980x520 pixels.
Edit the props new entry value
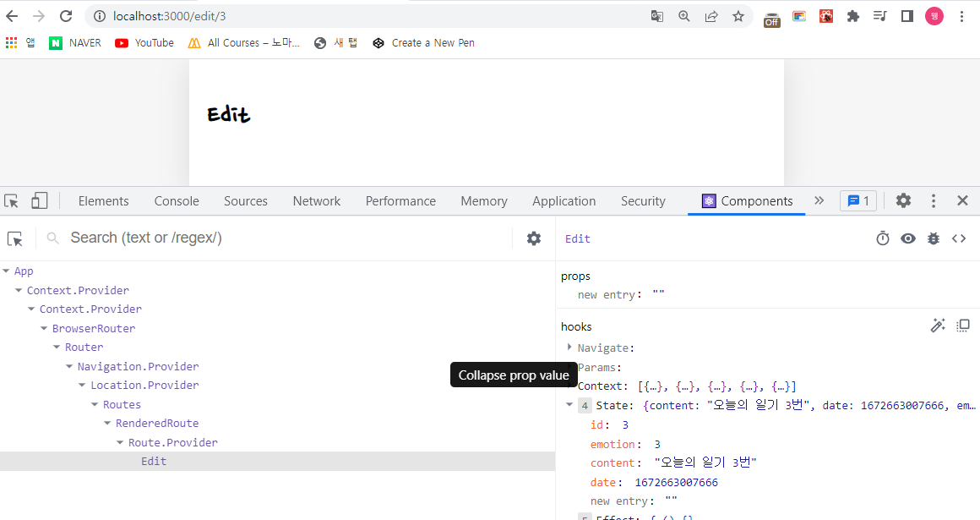[658, 295]
